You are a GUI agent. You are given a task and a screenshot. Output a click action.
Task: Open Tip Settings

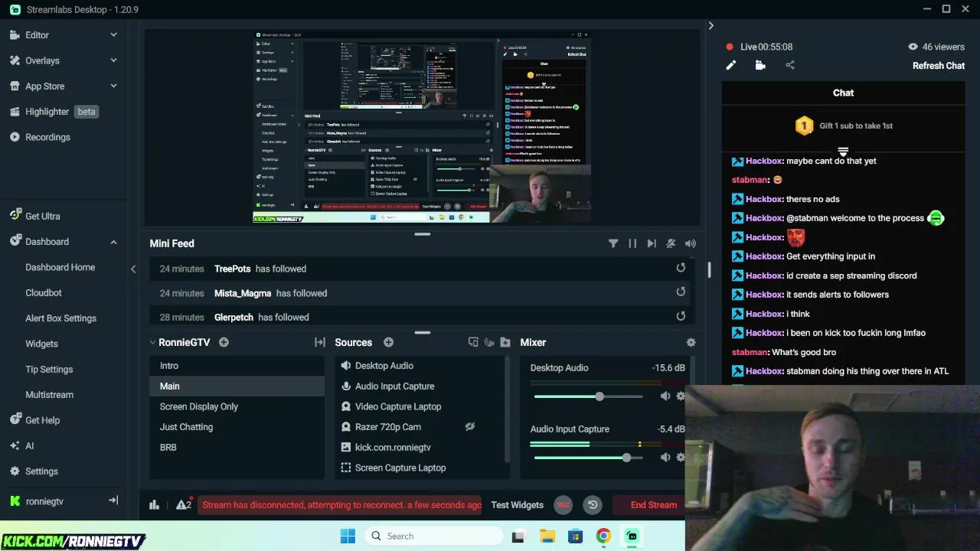(x=49, y=370)
